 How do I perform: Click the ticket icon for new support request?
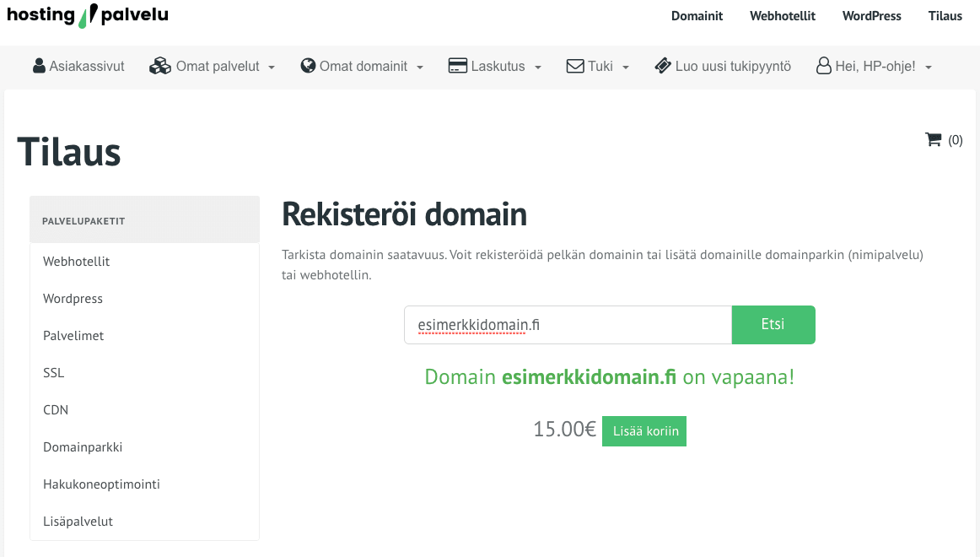pos(663,66)
